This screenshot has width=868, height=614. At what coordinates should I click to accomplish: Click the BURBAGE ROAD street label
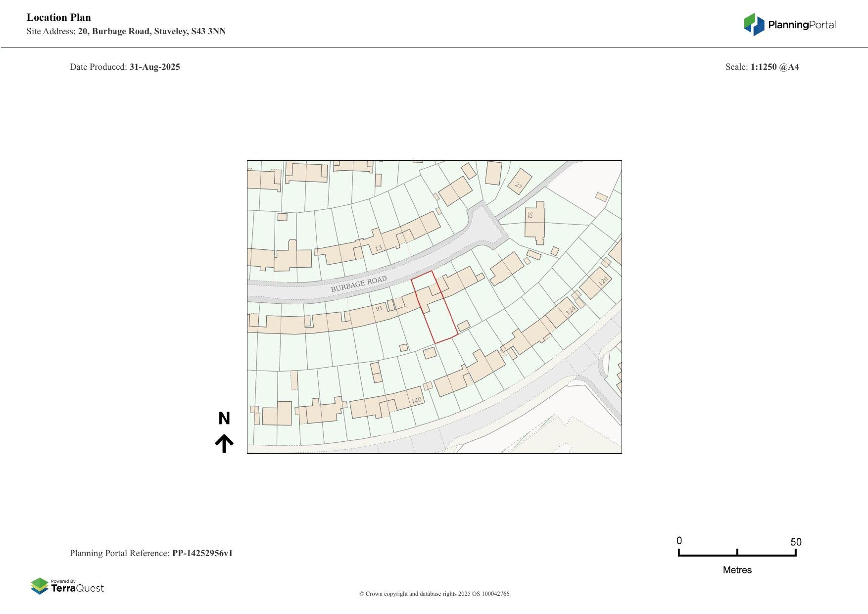click(x=358, y=284)
